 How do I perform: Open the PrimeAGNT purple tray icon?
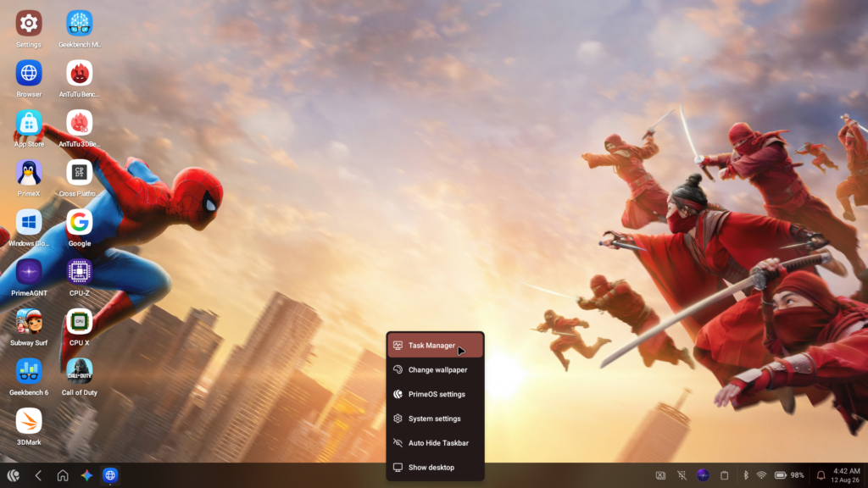[x=703, y=475]
